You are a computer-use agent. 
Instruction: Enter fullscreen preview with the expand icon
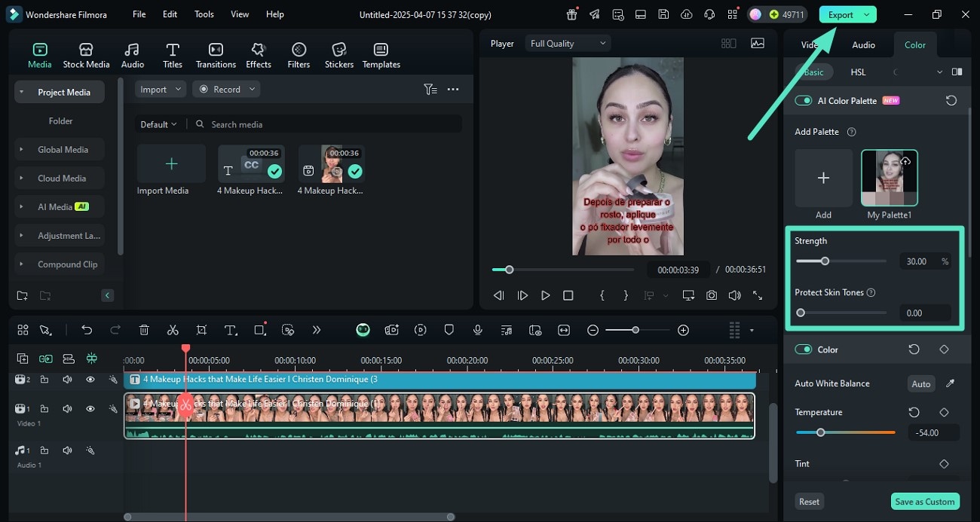758,295
